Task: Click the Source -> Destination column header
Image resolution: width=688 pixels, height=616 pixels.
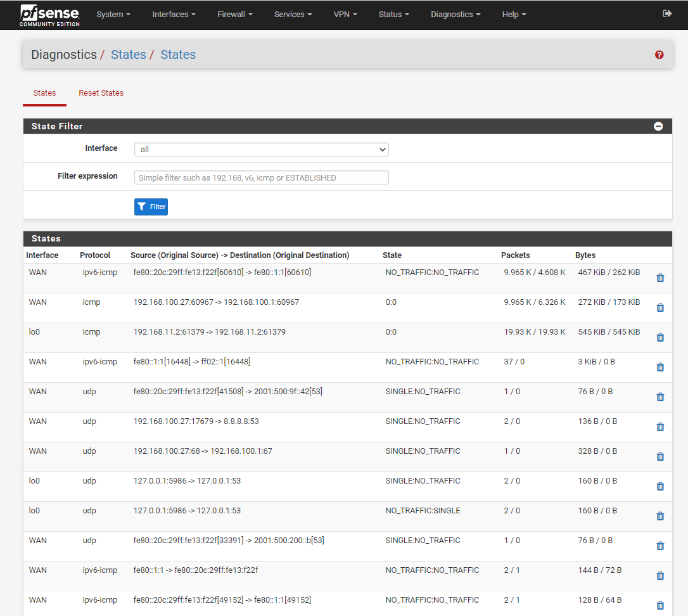Action: [x=240, y=255]
